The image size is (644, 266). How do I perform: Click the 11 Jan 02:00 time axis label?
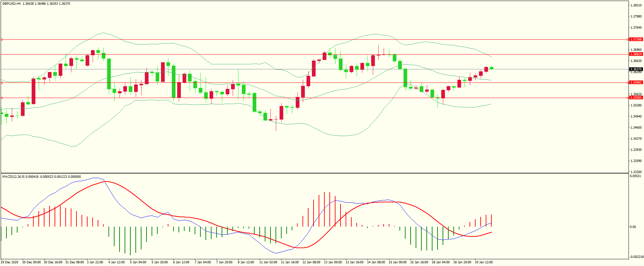(x=268, y=262)
